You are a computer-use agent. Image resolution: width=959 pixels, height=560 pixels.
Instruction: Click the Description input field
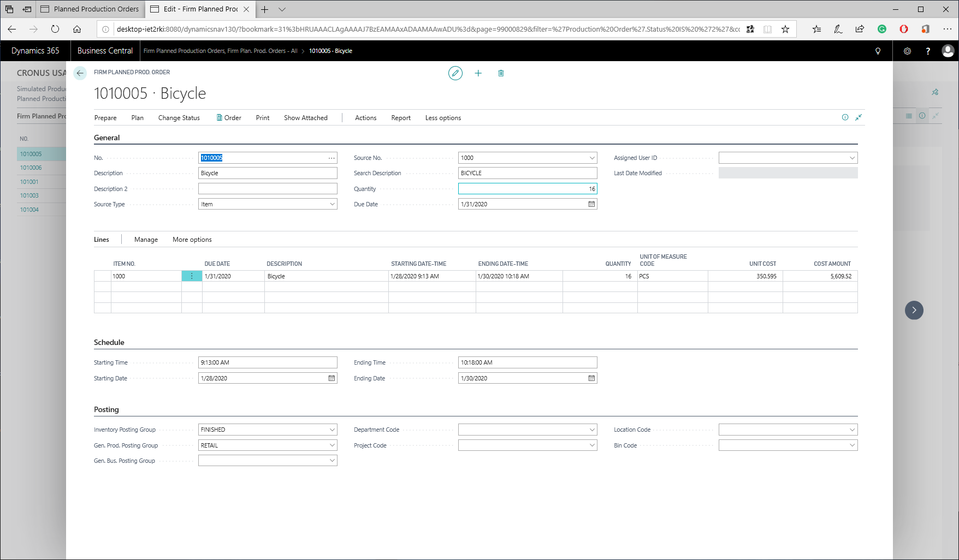click(x=268, y=173)
